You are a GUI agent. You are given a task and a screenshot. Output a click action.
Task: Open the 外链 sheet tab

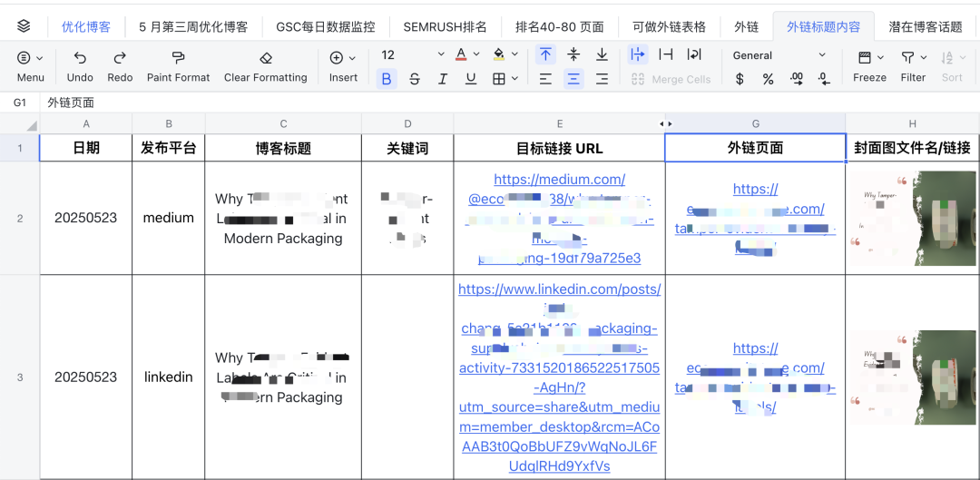coord(746,27)
